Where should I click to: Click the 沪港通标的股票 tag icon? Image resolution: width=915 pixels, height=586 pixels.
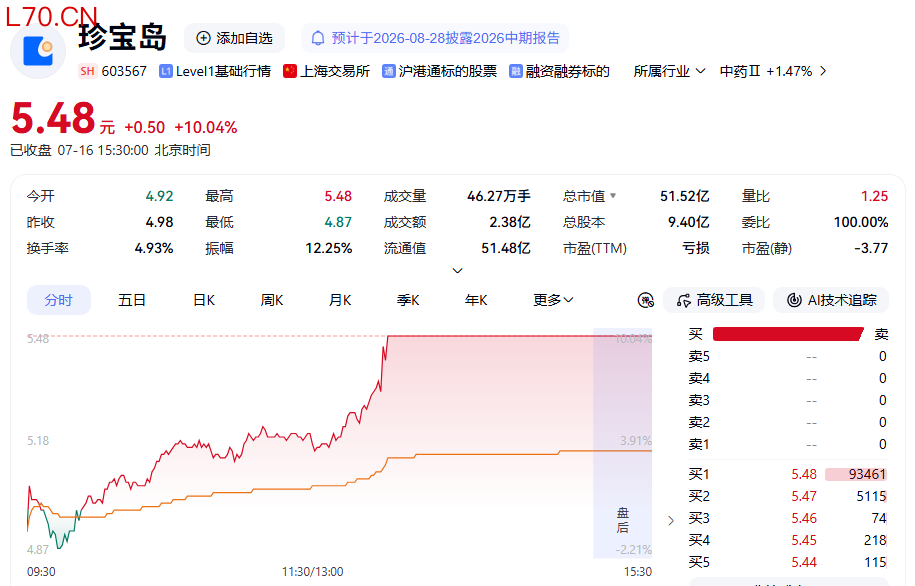click(388, 71)
